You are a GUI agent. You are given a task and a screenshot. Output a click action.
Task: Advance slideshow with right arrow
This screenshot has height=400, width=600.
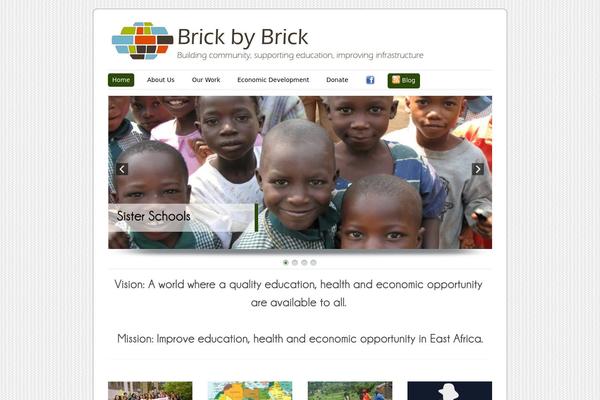coord(478,169)
